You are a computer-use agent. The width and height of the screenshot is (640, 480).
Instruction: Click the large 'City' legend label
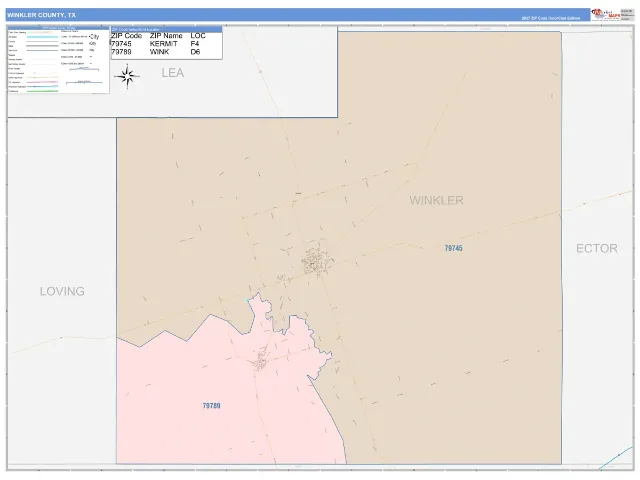(x=94, y=37)
